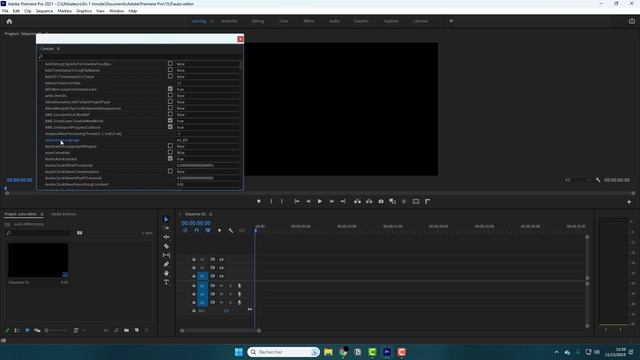640x360 pixels.
Task: Switch to Editing workspace tab
Action: [258, 21]
